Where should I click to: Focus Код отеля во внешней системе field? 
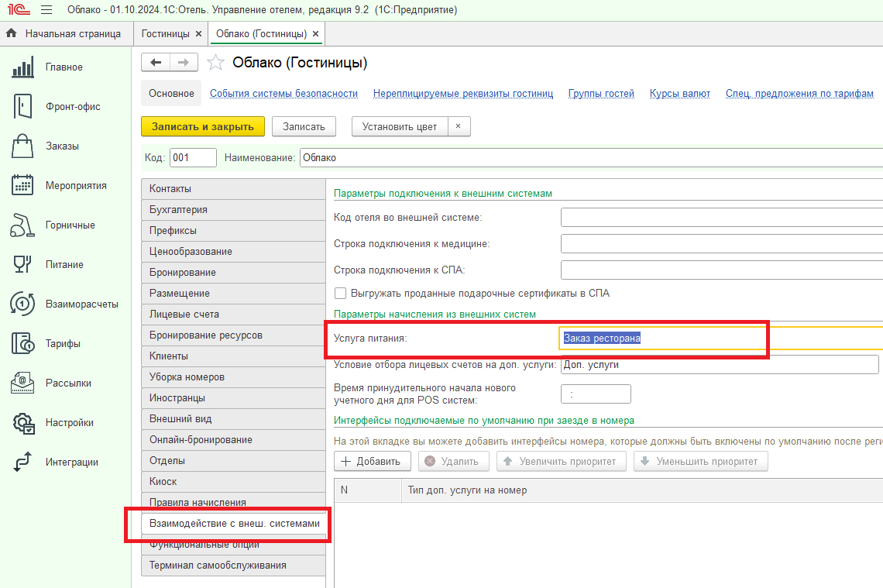722,218
